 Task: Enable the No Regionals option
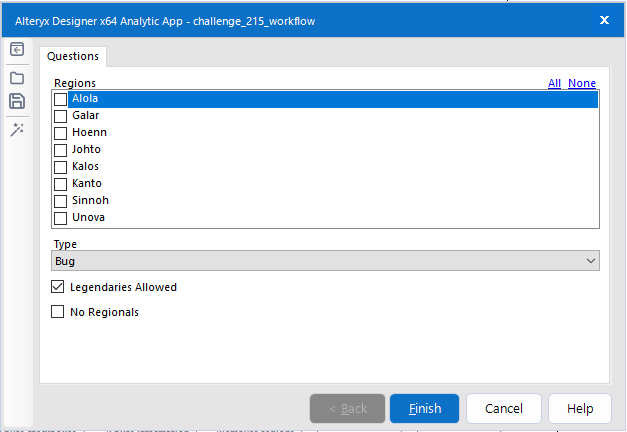pos(58,312)
